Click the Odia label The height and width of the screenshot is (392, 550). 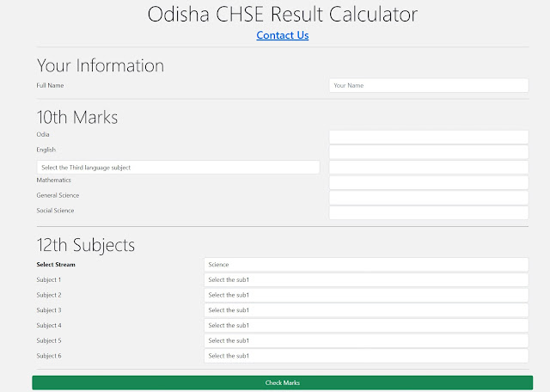(x=43, y=134)
